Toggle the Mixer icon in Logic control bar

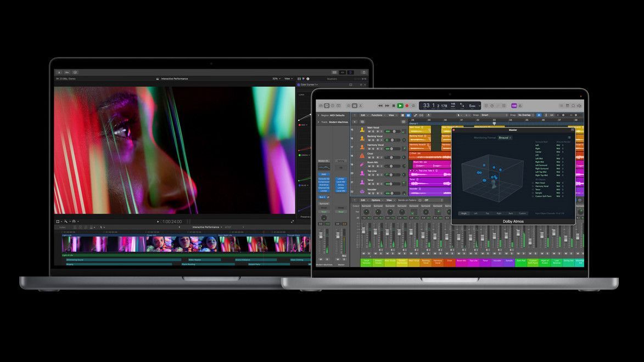(355, 106)
